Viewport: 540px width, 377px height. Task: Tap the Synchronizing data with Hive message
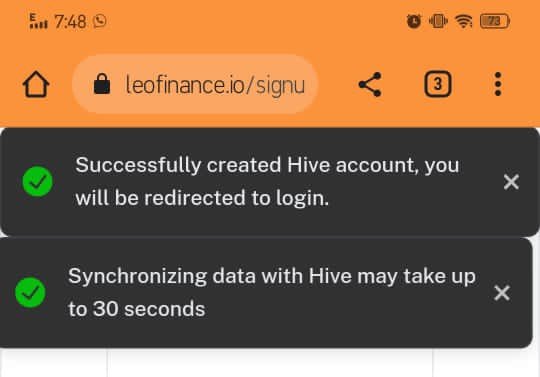pos(272,292)
